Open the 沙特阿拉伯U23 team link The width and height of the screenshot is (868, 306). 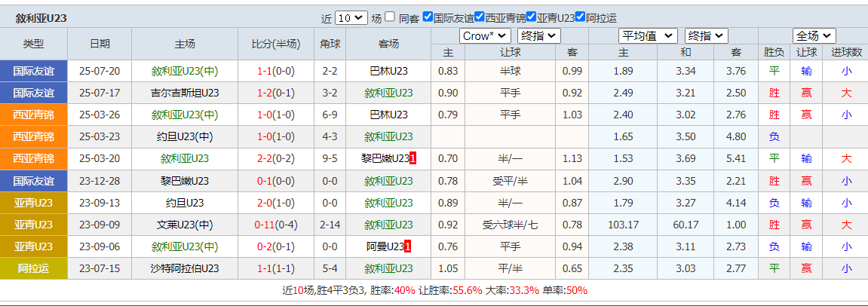pyautogui.click(x=185, y=268)
